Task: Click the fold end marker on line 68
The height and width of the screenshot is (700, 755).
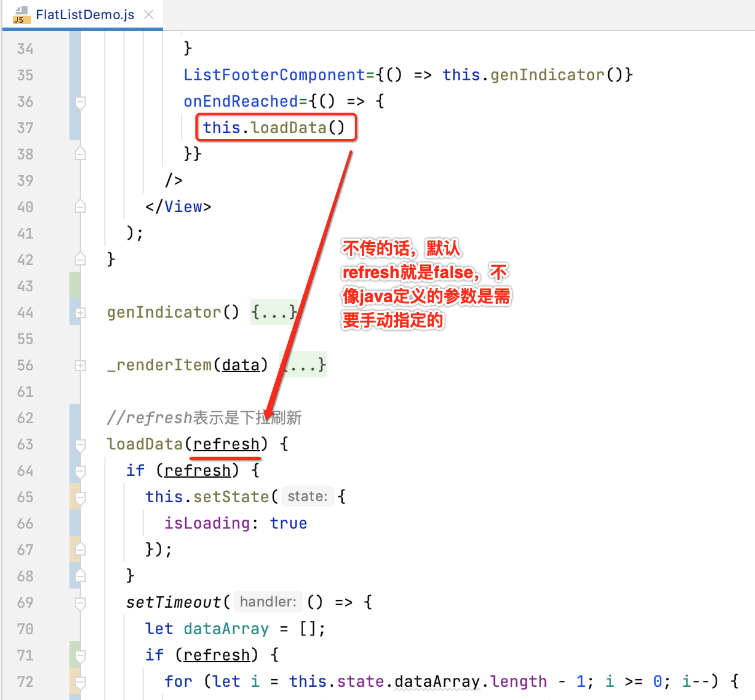Action: (x=80, y=576)
